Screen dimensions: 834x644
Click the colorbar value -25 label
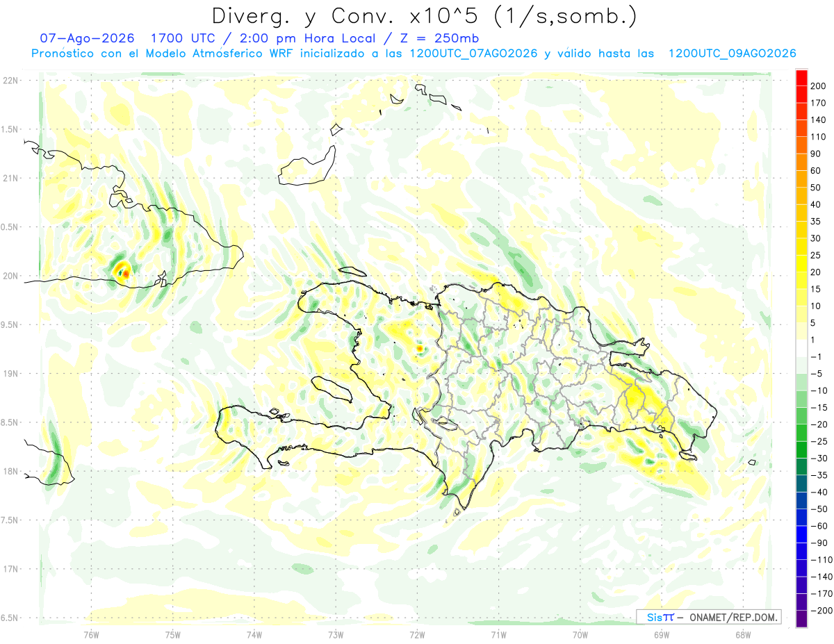(x=819, y=441)
